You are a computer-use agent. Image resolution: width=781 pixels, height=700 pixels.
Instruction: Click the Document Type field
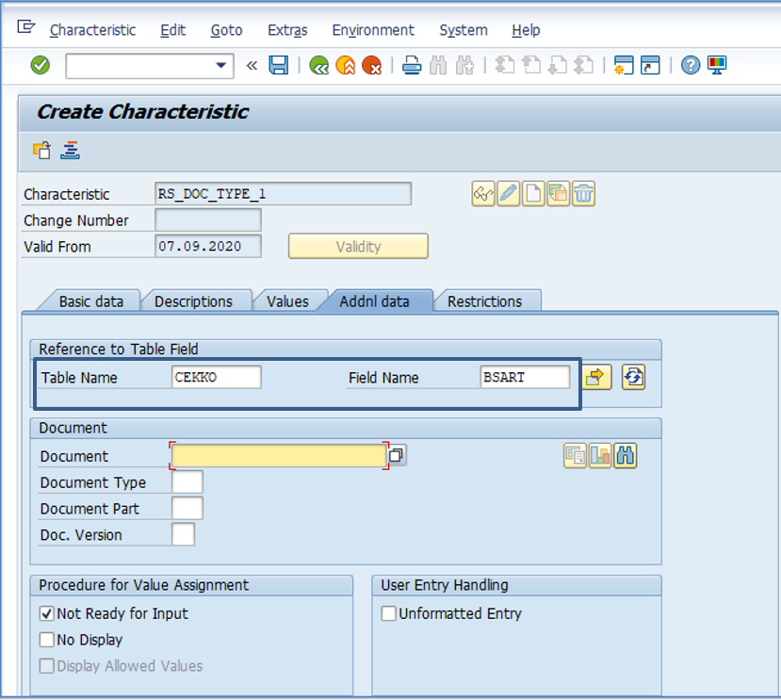[187, 481]
